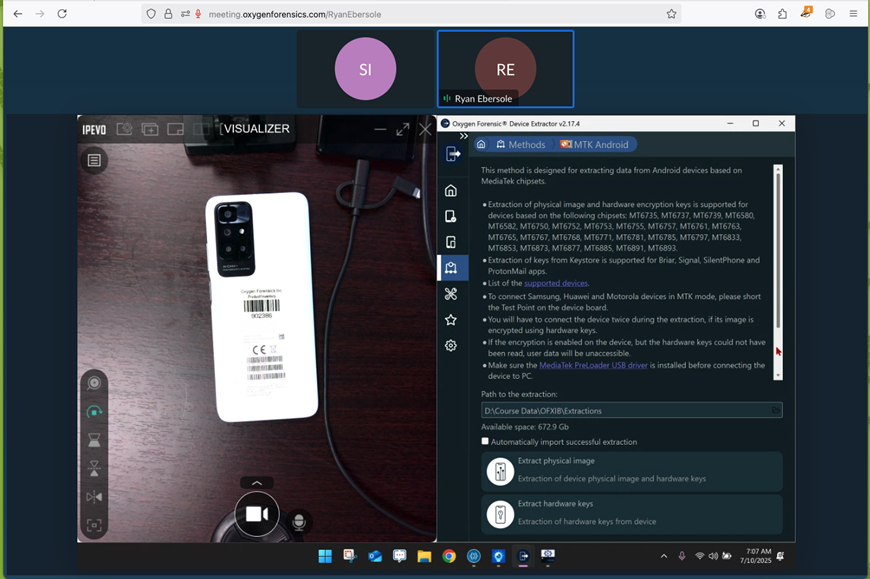Browse folder for extraction path
The image size is (870, 579).
point(775,411)
